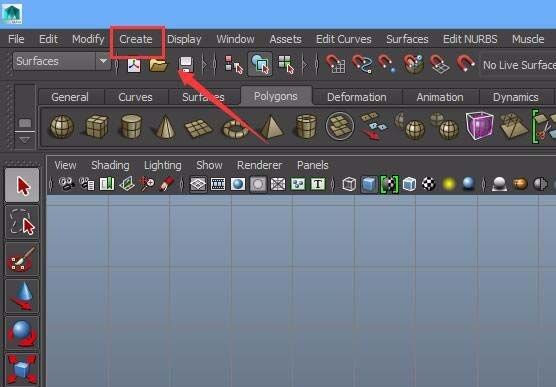The width and height of the screenshot is (556, 387).
Task: Create polygon cube from shelf
Action: coord(96,126)
